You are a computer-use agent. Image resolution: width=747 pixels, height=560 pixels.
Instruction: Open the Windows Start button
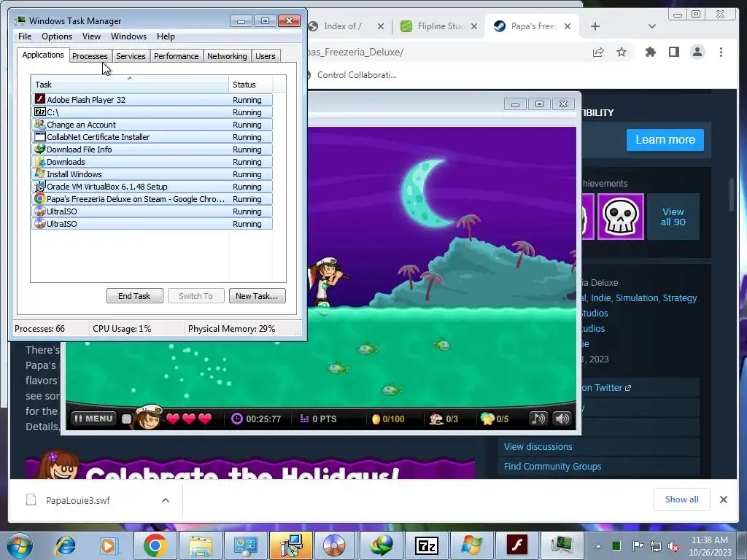point(19,545)
